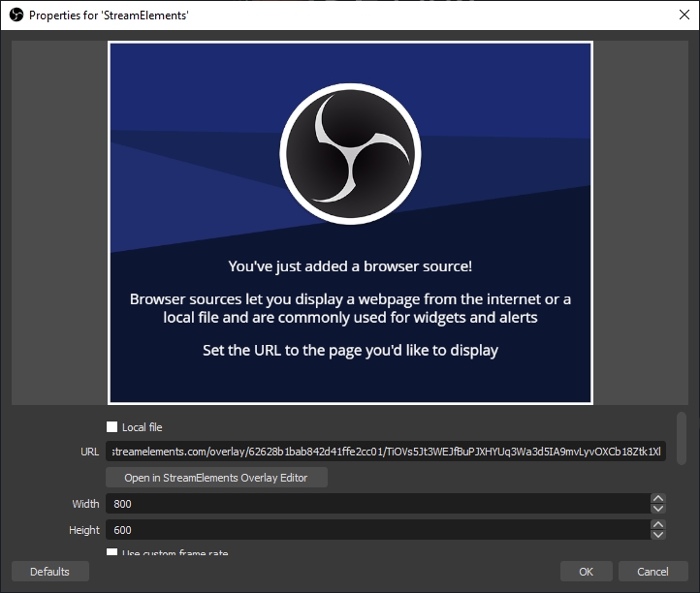700x593 pixels.
Task: Click into the URL input field
Action: pos(386,452)
